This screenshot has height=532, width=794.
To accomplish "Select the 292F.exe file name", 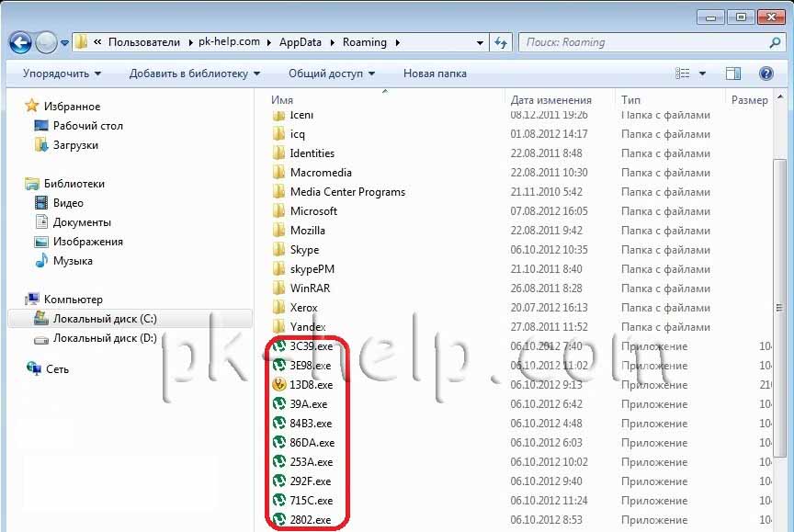I will [x=311, y=481].
